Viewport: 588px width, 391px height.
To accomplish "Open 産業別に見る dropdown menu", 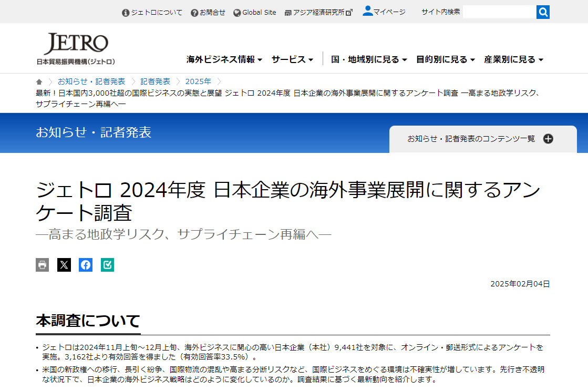I will pyautogui.click(x=513, y=59).
